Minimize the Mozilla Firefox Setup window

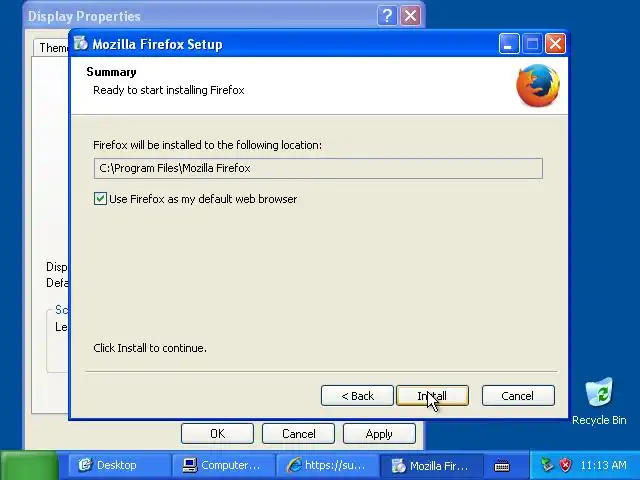pos(509,44)
